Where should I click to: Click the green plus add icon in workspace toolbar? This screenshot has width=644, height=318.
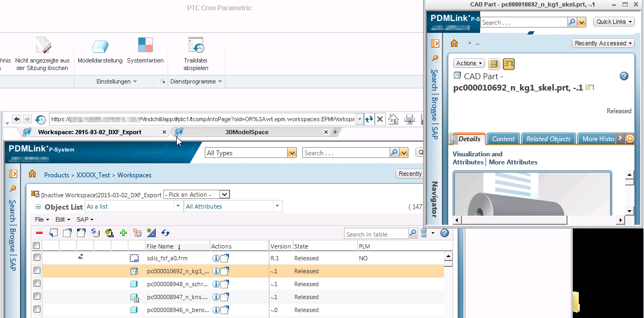click(x=123, y=233)
